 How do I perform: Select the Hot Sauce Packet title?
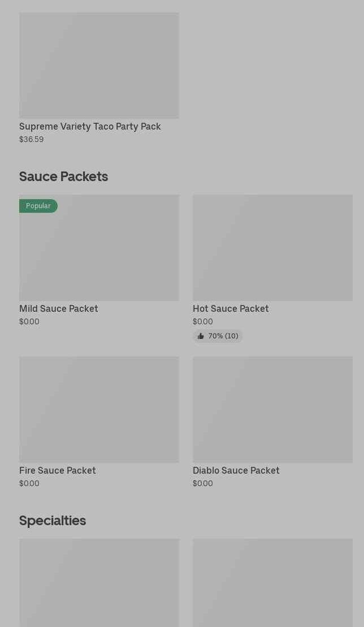pyautogui.click(x=231, y=309)
